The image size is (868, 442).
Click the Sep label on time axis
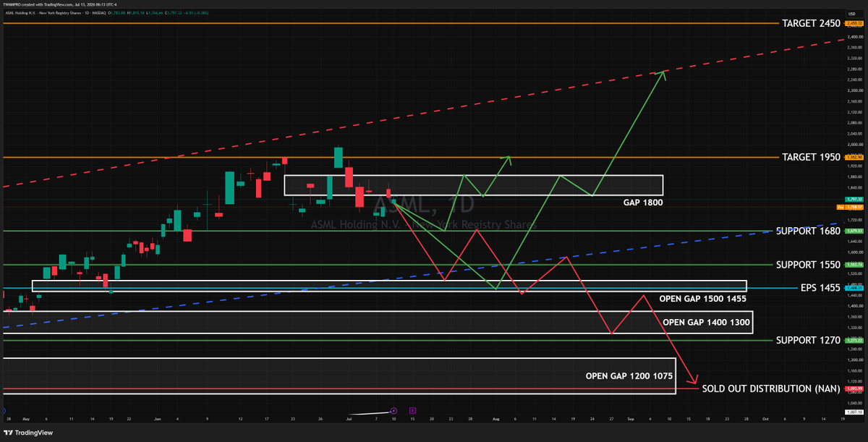(631, 419)
